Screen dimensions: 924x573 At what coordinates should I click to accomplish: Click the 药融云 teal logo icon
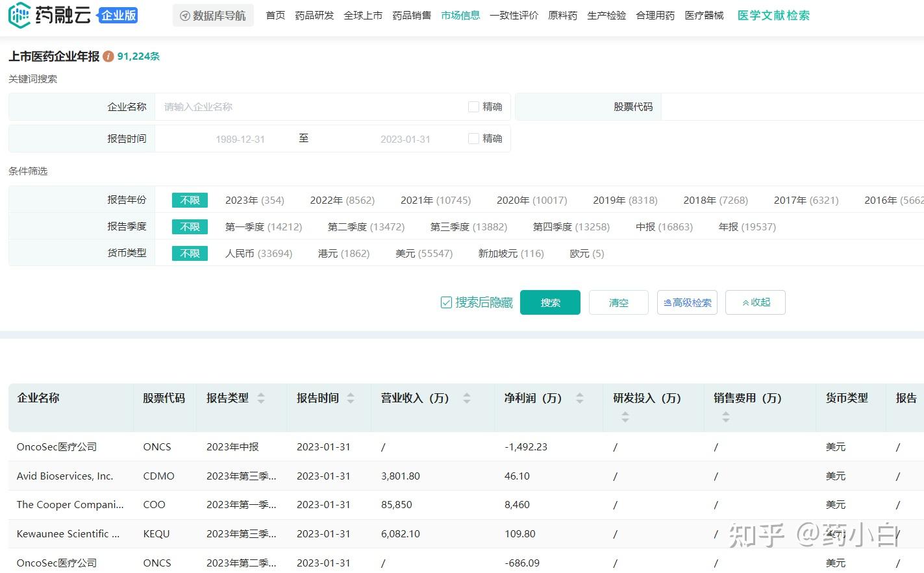point(19,14)
